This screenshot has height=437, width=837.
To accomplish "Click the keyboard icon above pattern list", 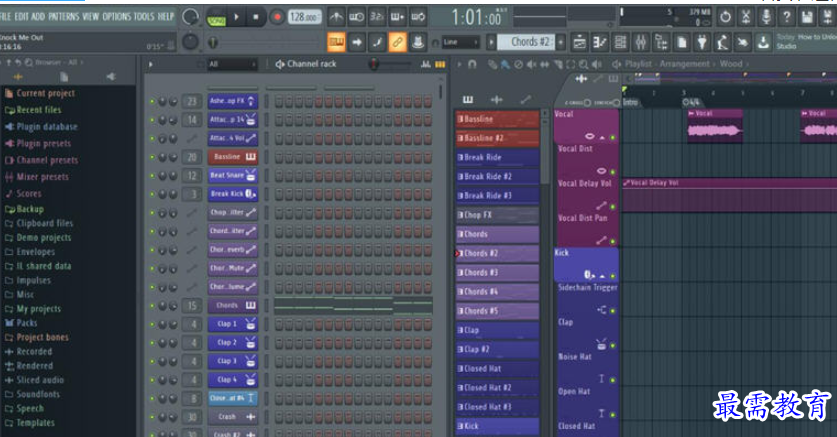I will tap(468, 99).
